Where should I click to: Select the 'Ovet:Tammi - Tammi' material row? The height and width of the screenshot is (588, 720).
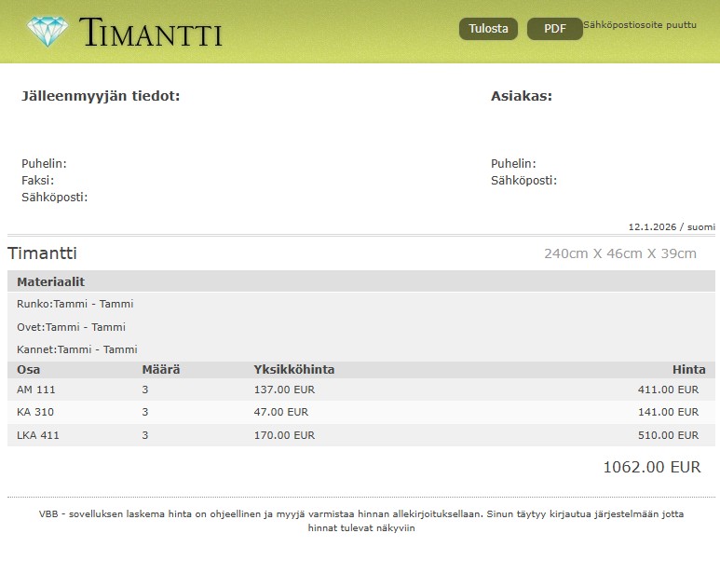[x=72, y=327]
